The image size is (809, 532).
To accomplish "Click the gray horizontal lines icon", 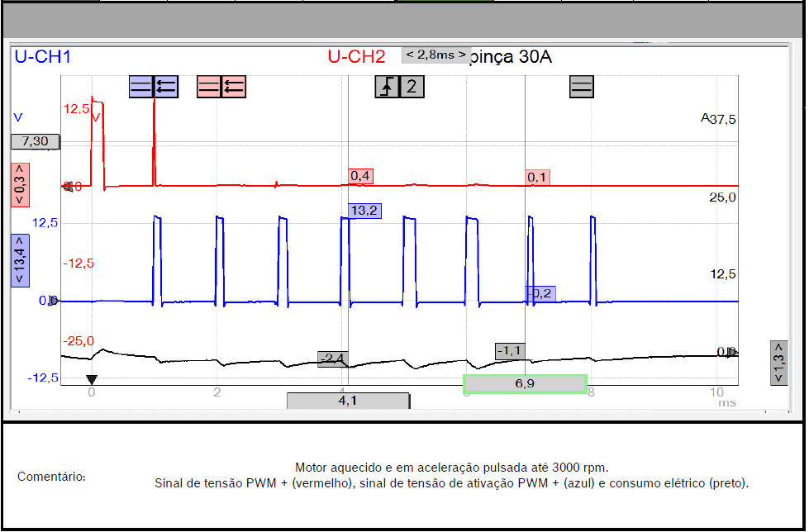I will tap(582, 87).
